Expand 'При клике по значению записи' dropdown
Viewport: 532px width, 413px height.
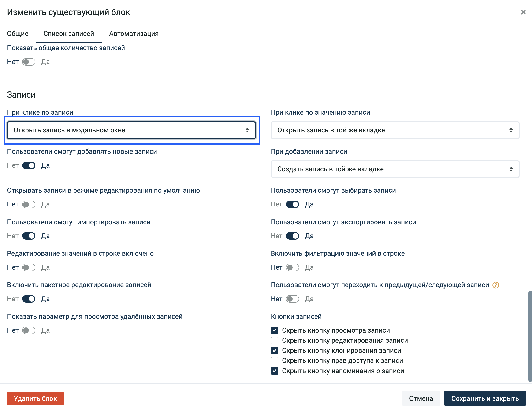coord(395,130)
